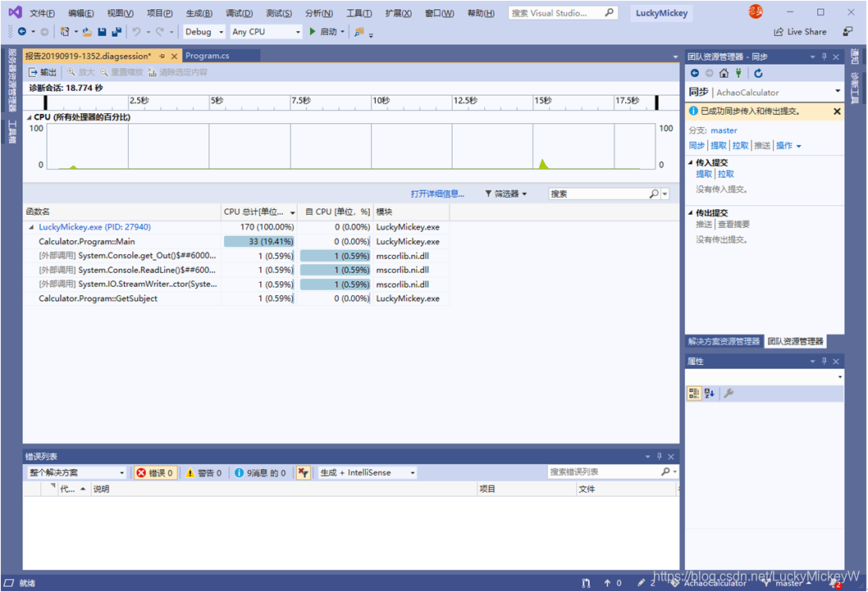The image size is (868, 592).
Task: Click the build filter icon in error list
Action: tap(303, 472)
